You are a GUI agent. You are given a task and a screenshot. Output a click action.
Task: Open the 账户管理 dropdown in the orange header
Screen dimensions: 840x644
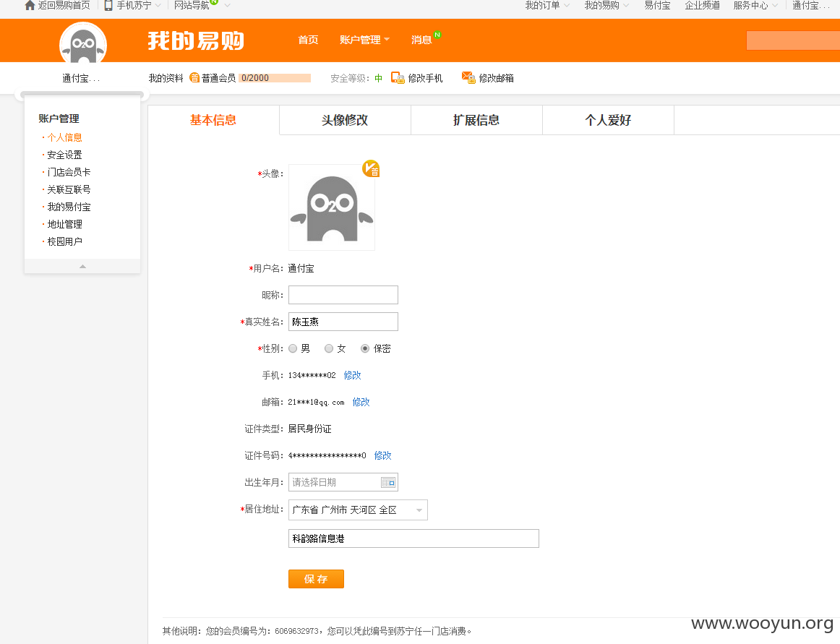coord(364,40)
